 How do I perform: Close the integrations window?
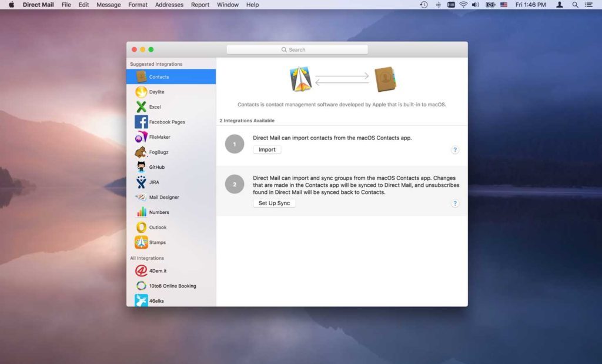tap(134, 49)
